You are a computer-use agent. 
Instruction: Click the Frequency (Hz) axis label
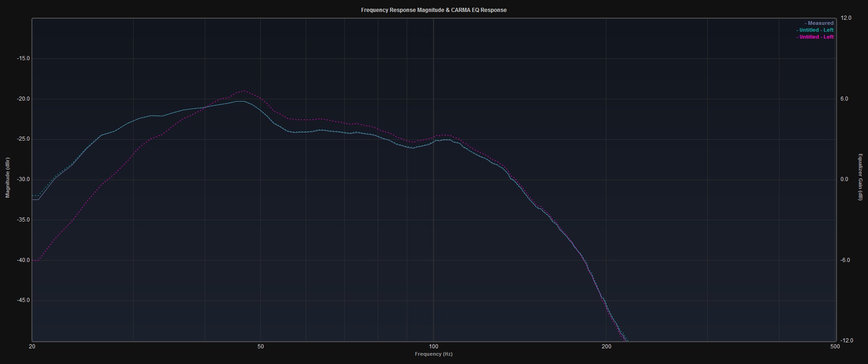[x=434, y=354]
